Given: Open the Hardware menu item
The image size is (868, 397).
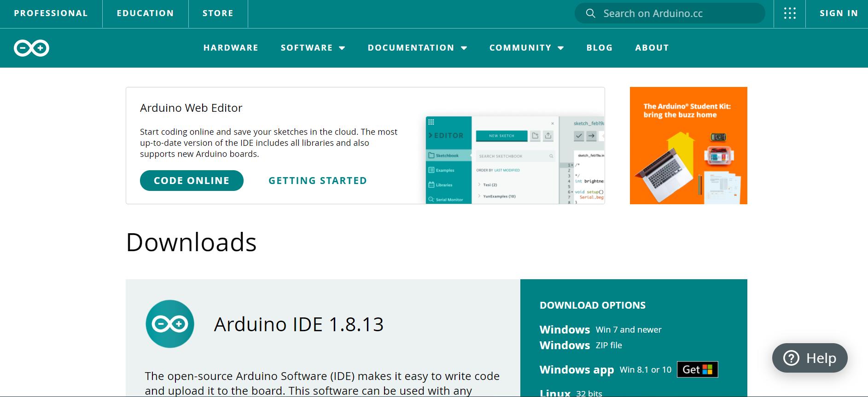Looking at the screenshot, I should coord(231,48).
